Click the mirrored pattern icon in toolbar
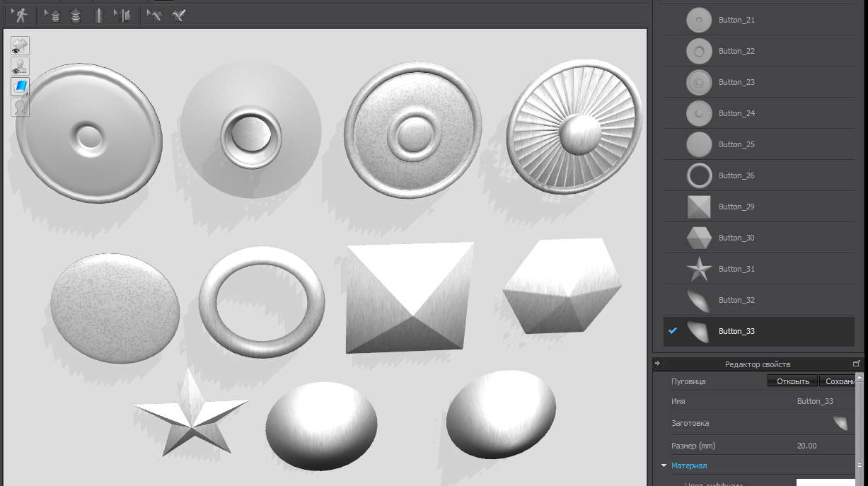868x486 pixels. [x=122, y=15]
